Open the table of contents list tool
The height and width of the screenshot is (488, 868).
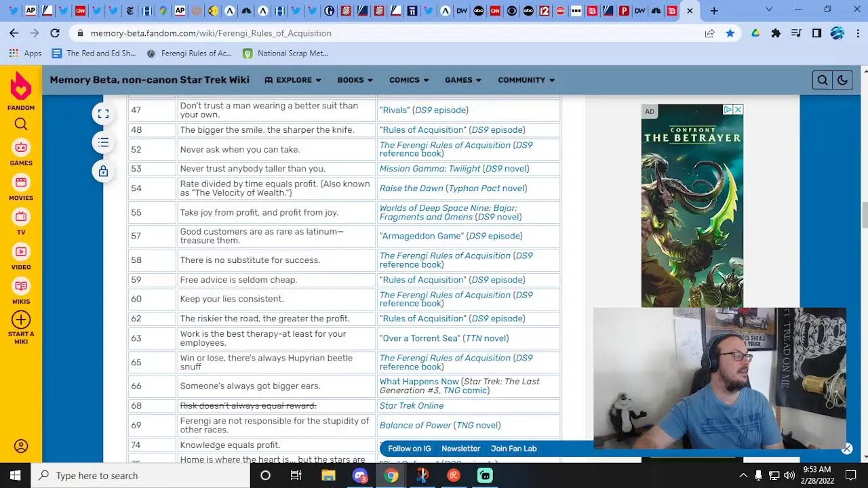pyautogui.click(x=103, y=142)
